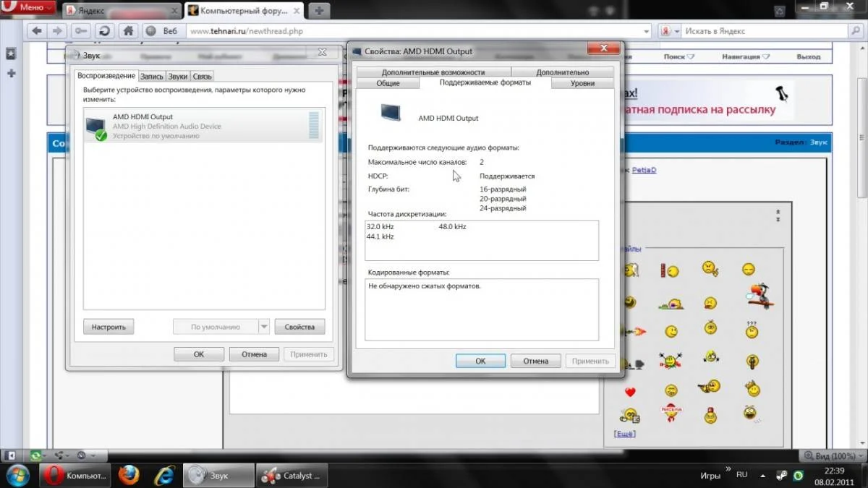Select the Связь tab in Звук window

(x=202, y=76)
